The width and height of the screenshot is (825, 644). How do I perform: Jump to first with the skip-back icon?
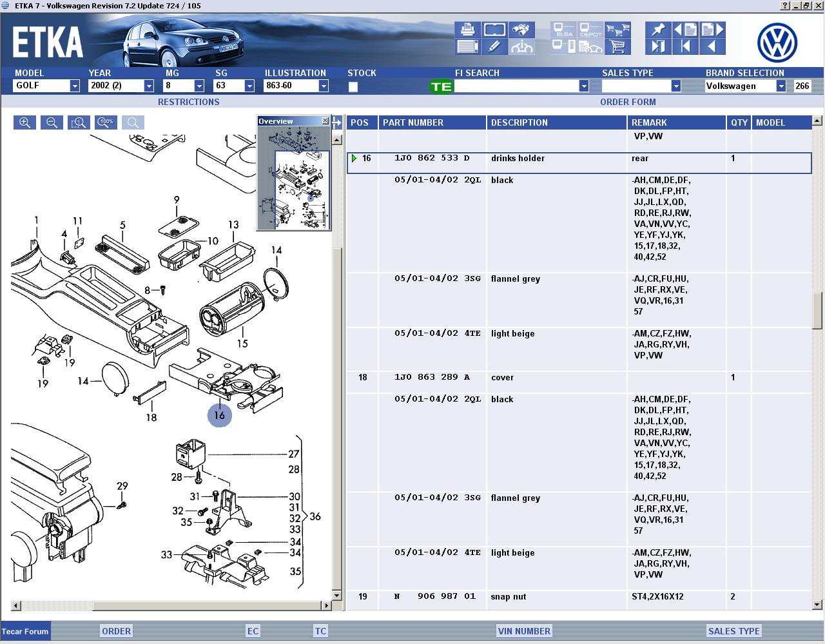[685, 46]
